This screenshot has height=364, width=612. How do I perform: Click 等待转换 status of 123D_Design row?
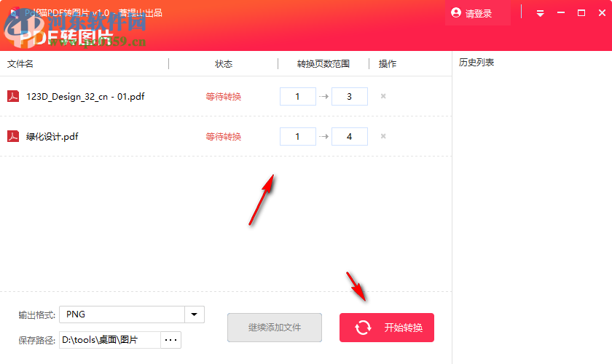pyautogui.click(x=223, y=96)
